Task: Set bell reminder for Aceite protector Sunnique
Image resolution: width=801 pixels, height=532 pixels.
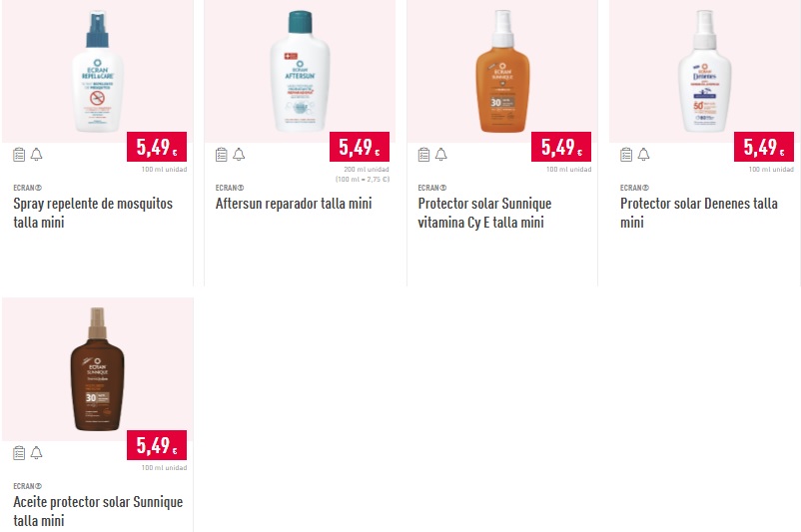Action: pyautogui.click(x=36, y=453)
